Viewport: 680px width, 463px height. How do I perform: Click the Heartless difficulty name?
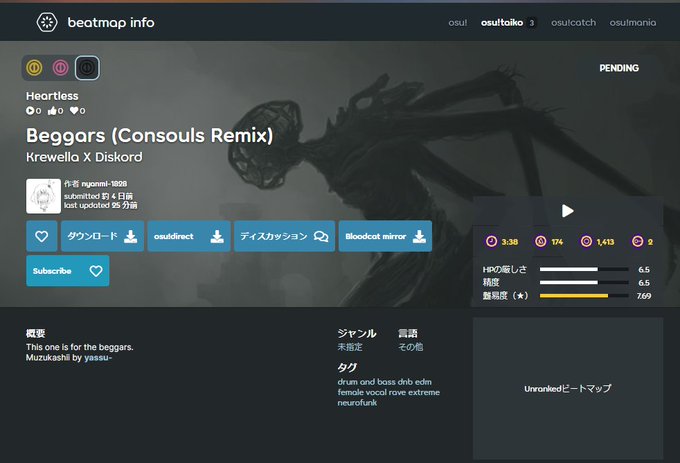point(52,96)
